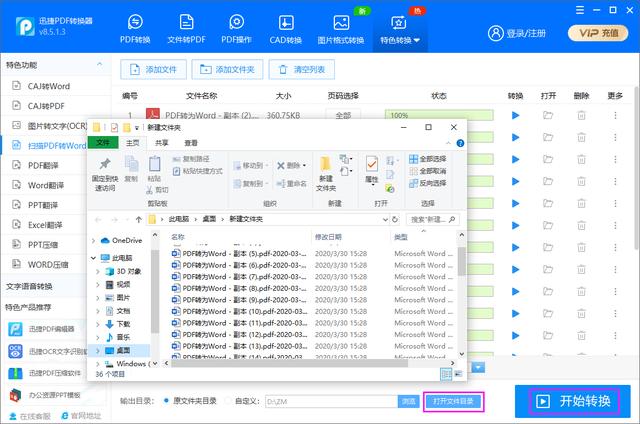Click 属性 properties icon
Screen dimensions: 640x424
371,169
